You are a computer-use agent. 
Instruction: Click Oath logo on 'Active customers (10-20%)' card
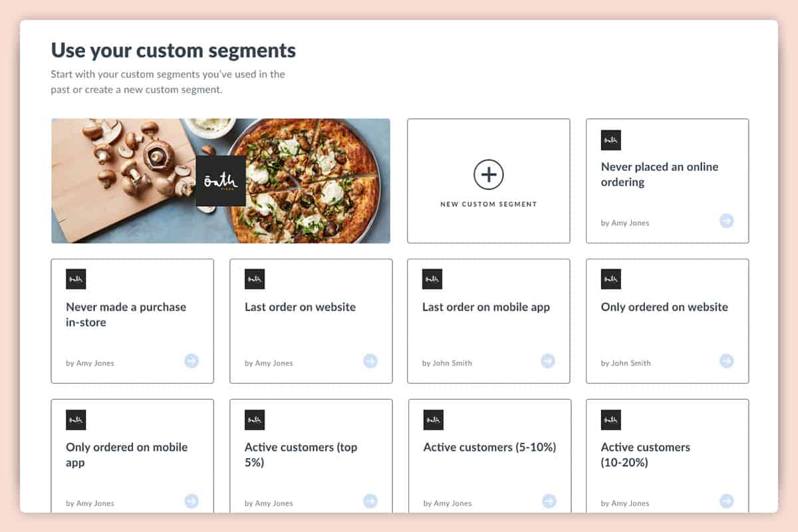coord(610,420)
